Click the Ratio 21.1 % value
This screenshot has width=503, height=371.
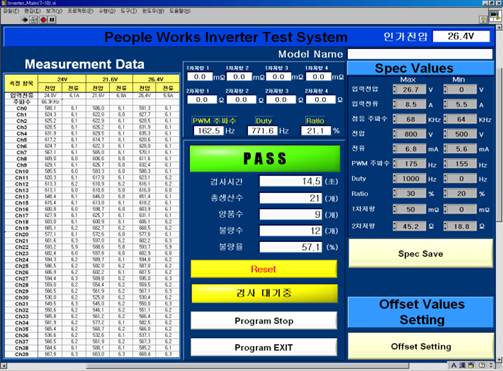pyautogui.click(x=315, y=130)
